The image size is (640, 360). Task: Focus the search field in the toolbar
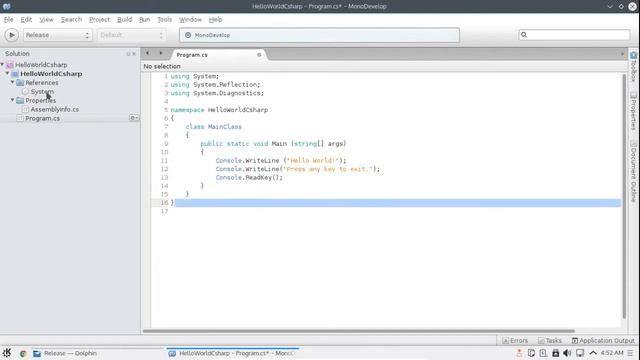574,35
